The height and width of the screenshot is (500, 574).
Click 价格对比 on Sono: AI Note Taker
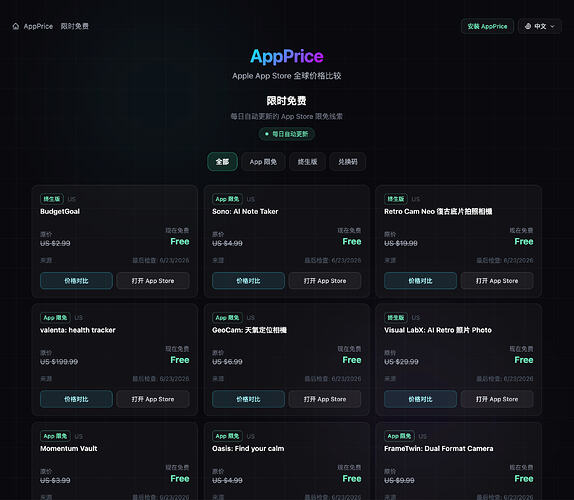point(248,281)
